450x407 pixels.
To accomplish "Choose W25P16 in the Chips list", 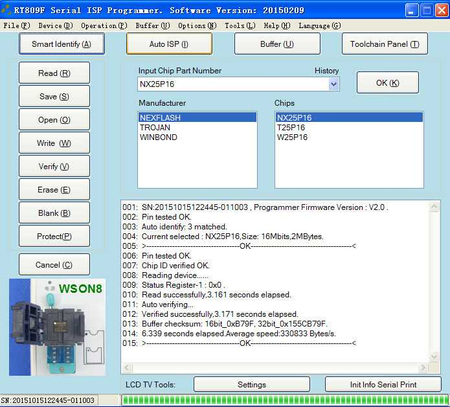I will click(x=292, y=137).
